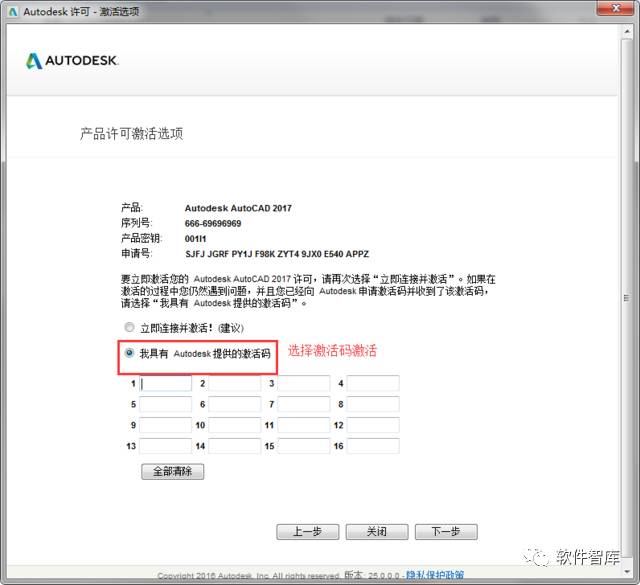Screen dimensions: 640x585
Task: Select 'Connect now and activate' radio option
Action: [129, 327]
